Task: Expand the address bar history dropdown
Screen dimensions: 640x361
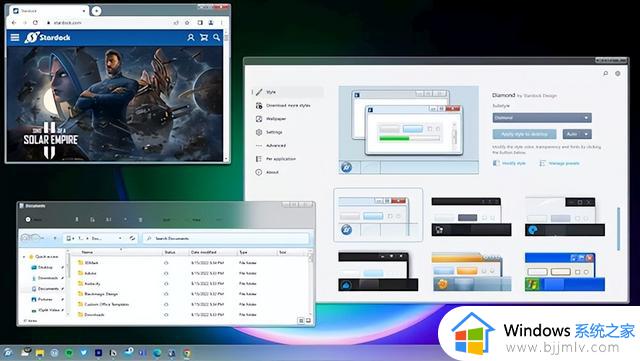Action: pos(120,238)
